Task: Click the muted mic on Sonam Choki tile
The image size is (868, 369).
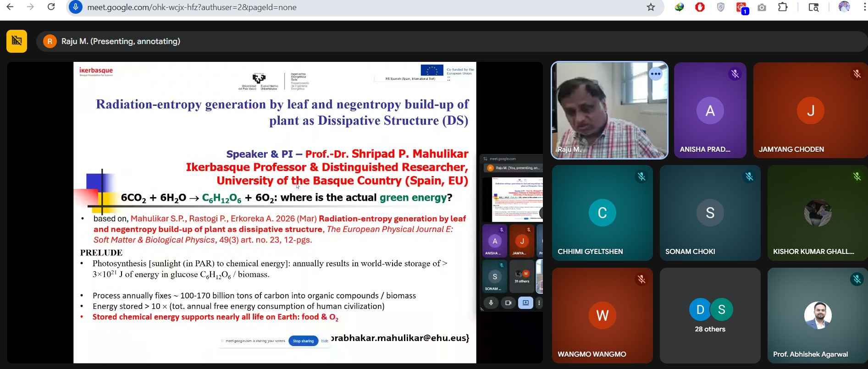Action: [749, 176]
